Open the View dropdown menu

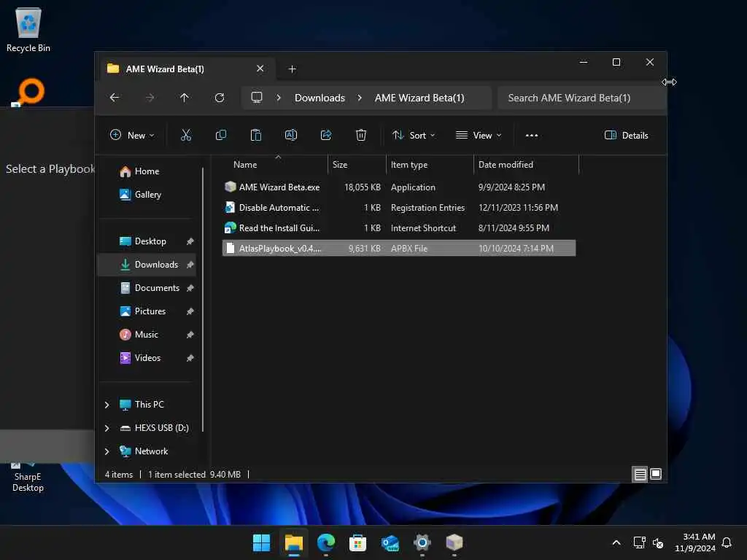pyautogui.click(x=479, y=135)
